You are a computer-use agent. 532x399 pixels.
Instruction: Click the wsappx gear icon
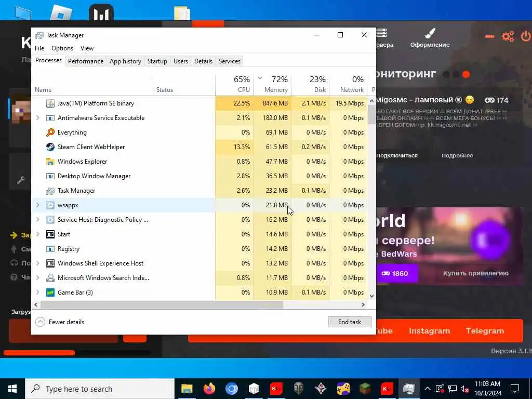click(50, 205)
